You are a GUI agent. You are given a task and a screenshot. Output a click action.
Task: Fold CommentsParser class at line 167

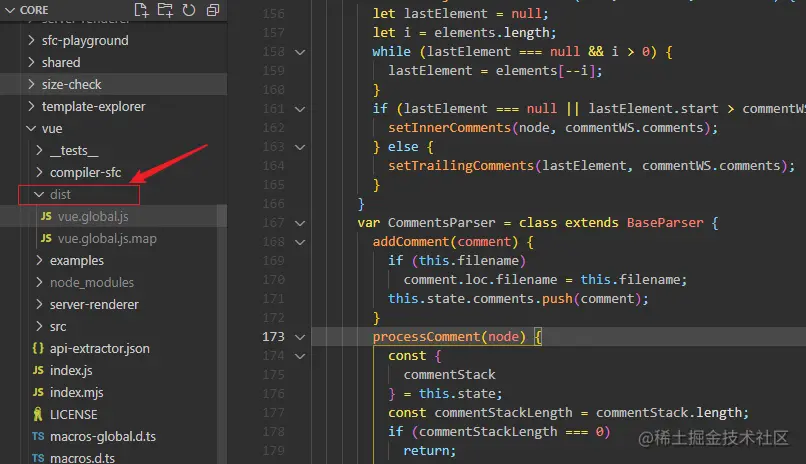(300, 223)
